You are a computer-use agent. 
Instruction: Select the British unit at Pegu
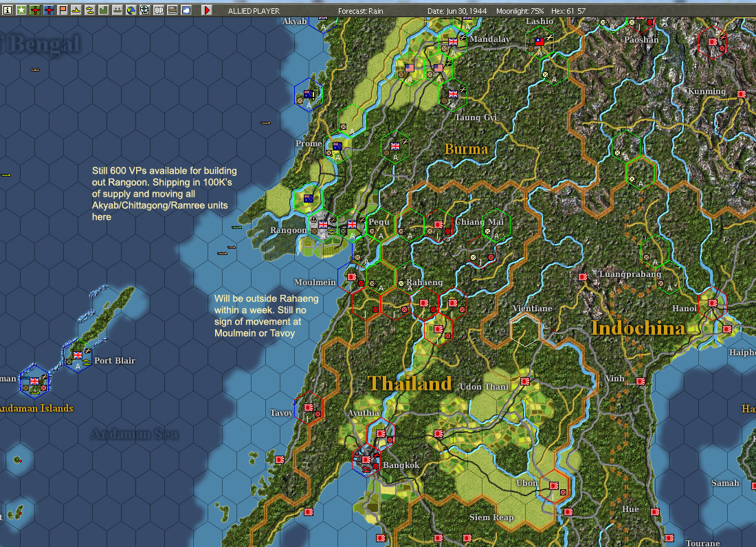(352, 225)
